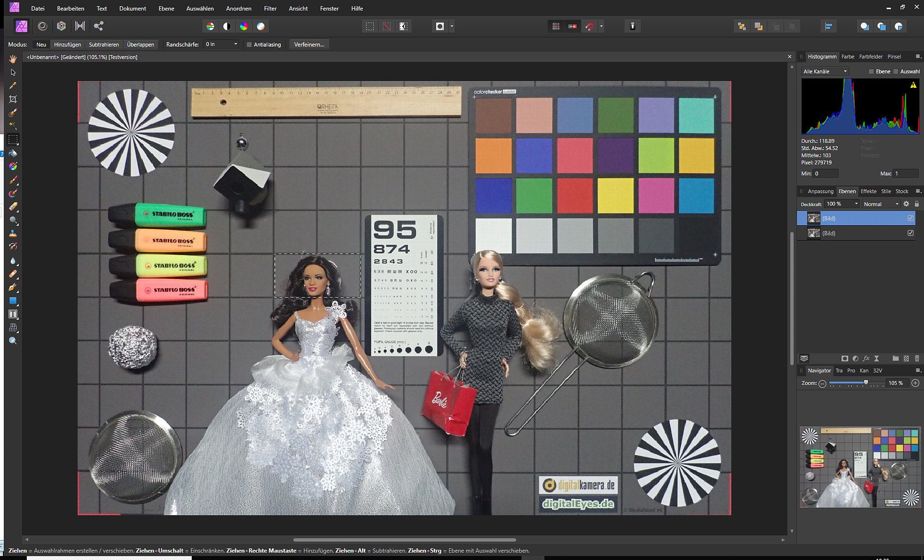Open the Alle Kanäle channel dropdown
This screenshot has width=924, height=560.
tap(825, 72)
